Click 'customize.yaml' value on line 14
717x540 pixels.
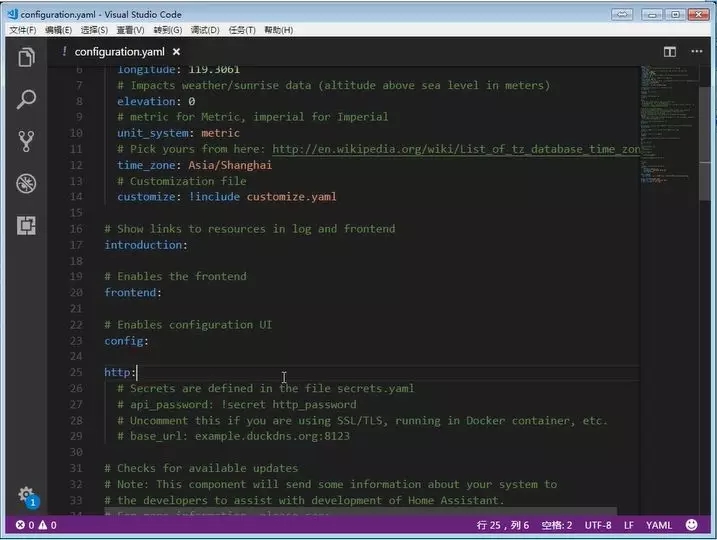pos(292,197)
